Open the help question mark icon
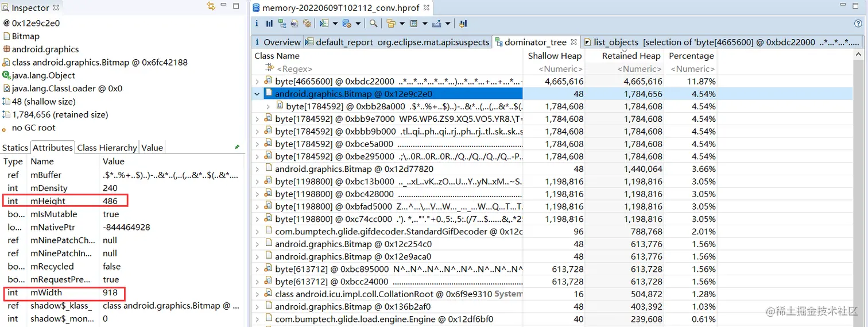The width and height of the screenshot is (868, 327). point(858,24)
